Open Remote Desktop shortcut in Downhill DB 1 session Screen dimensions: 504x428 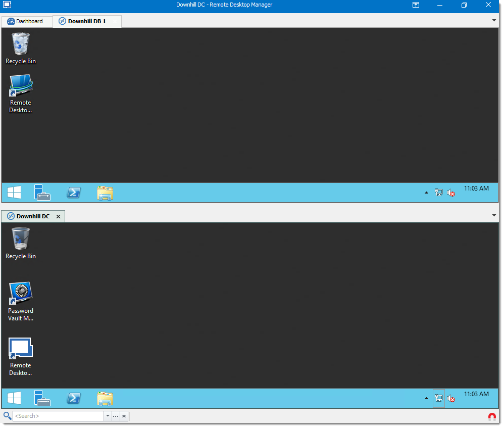[x=21, y=93]
